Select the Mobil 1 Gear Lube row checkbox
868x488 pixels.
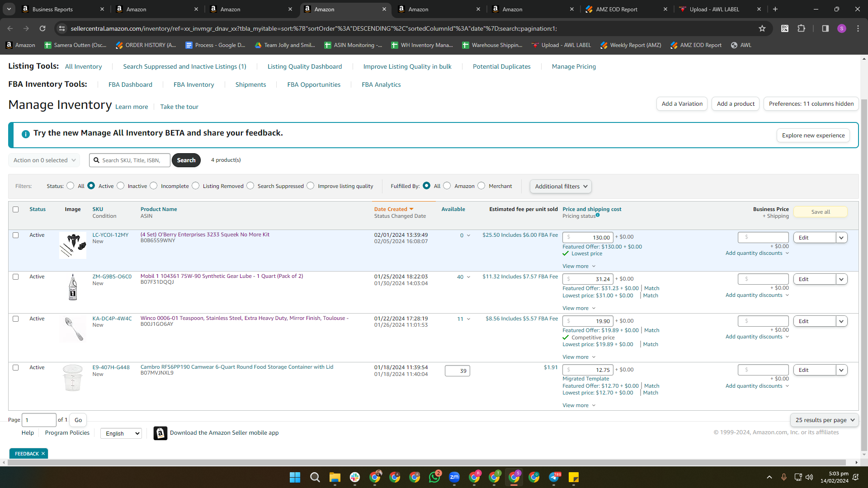[x=16, y=277]
